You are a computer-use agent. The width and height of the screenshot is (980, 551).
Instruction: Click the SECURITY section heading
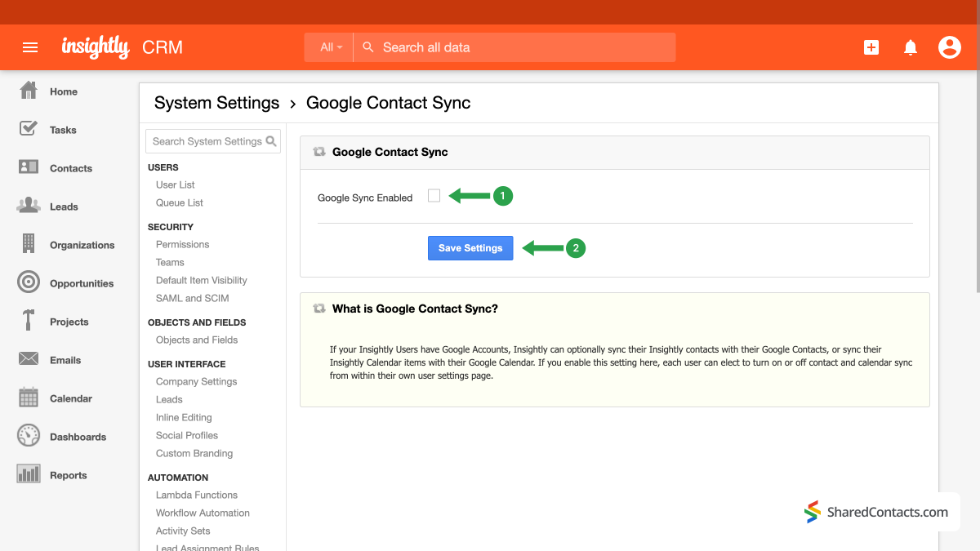171,227
